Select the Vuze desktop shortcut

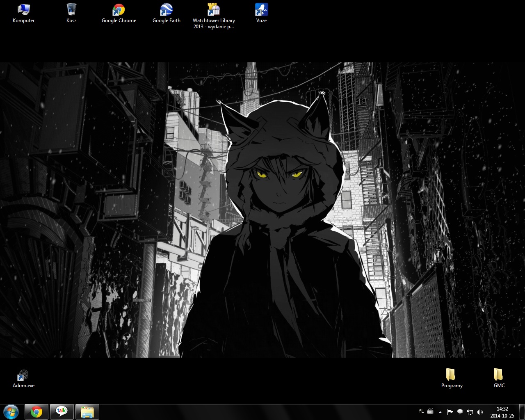point(261,13)
